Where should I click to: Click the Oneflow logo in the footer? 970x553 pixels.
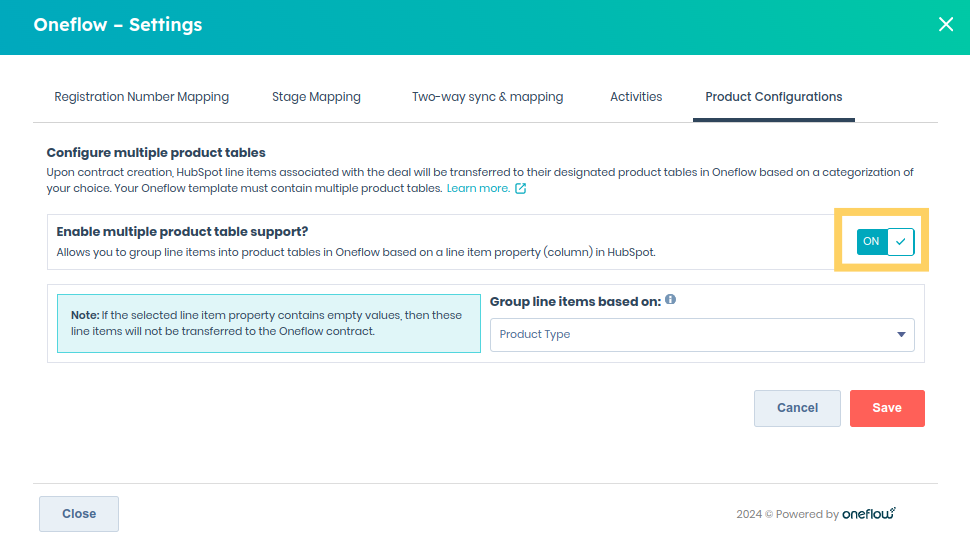click(869, 513)
